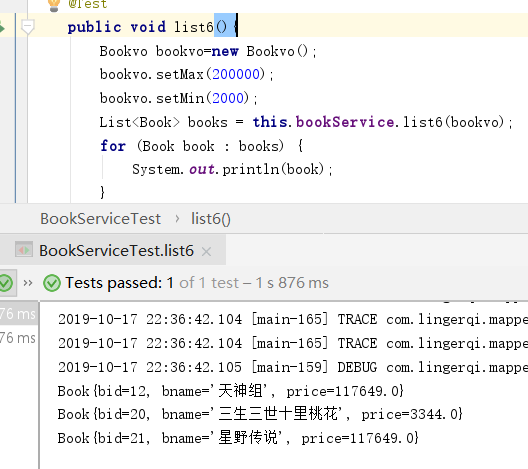Click BookServiceTest in the breadcrumb bar
The image size is (528, 469).
coord(100,219)
